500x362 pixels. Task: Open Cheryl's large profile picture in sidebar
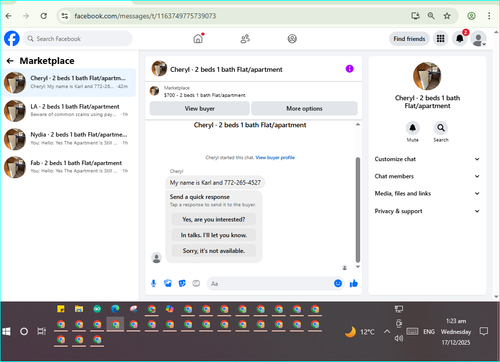[427, 76]
